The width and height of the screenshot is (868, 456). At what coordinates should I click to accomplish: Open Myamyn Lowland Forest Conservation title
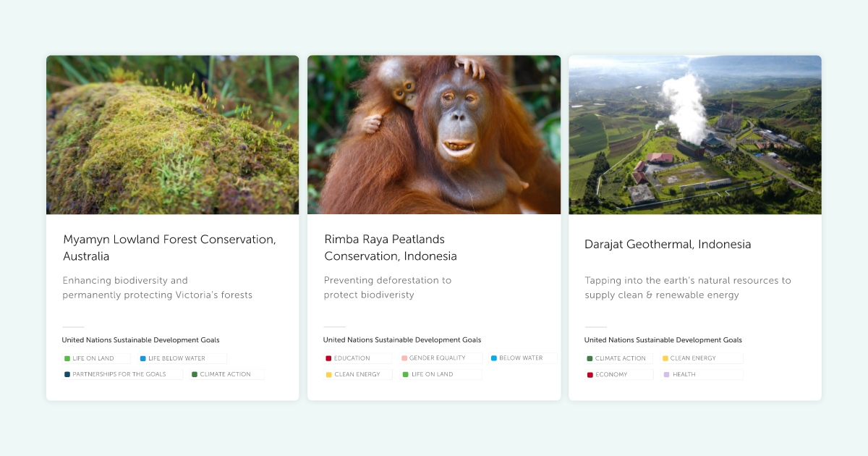[169, 248]
